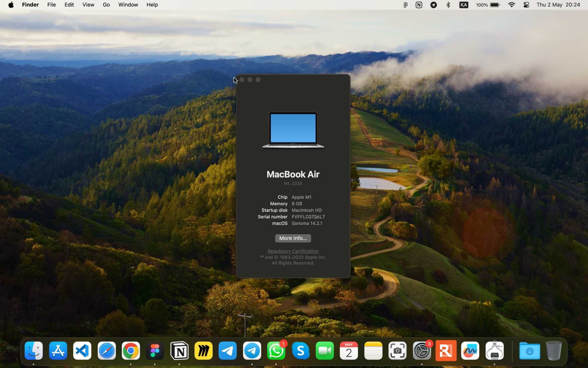Open the Downloads folder in the Dock
This screenshot has height=368, width=588.
pos(530,351)
